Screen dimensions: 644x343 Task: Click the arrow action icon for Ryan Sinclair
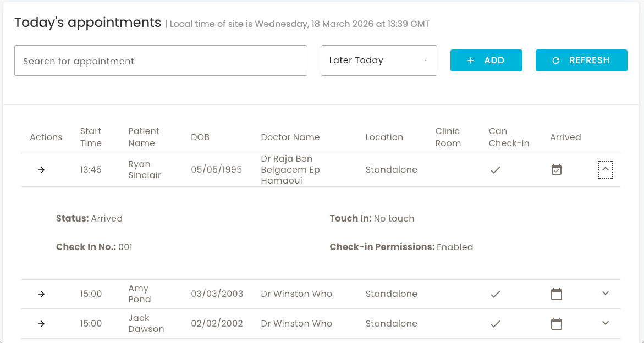tap(41, 170)
